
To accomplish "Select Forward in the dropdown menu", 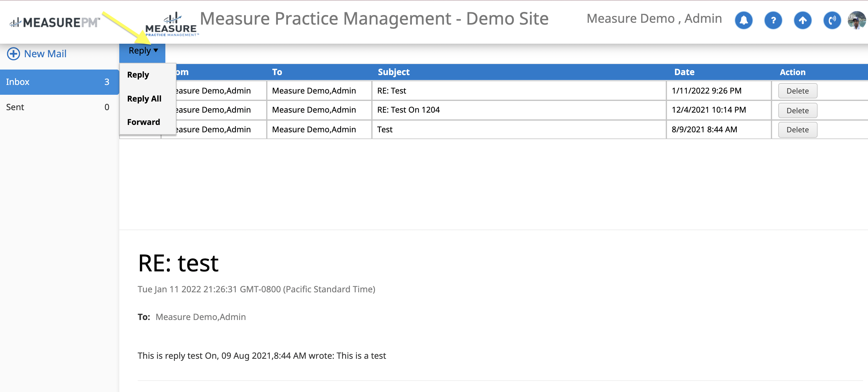I will pos(143,122).
